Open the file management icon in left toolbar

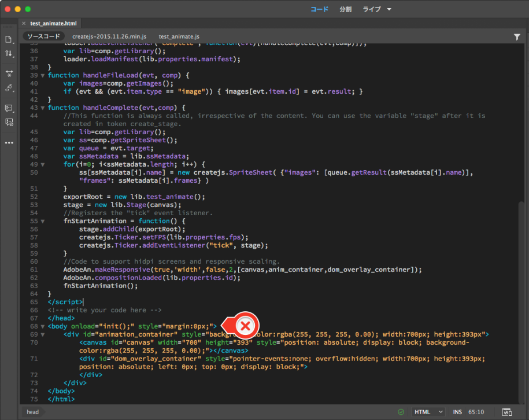pos(9,39)
